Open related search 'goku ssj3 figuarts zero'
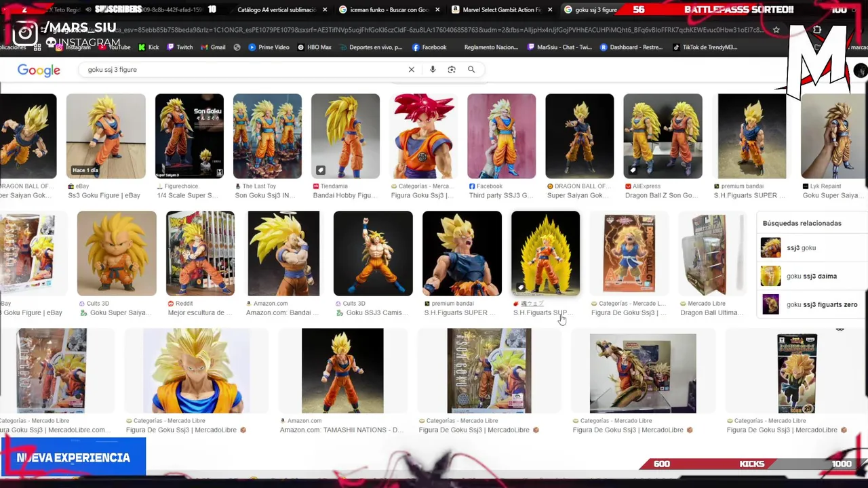This screenshot has width=868, height=488. coord(812,305)
